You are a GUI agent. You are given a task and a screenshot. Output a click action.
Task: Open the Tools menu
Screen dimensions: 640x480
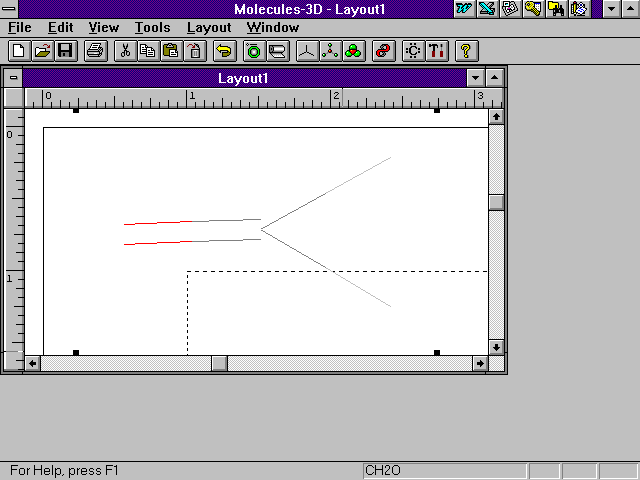[x=153, y=27]
